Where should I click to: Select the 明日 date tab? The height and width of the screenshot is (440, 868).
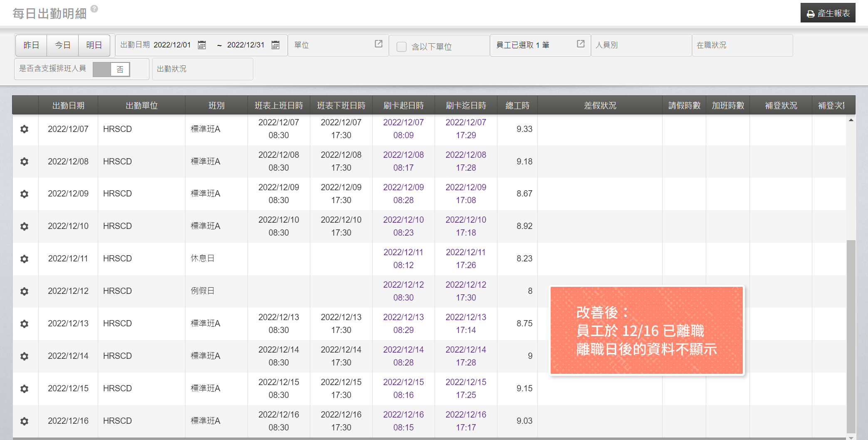click(x=94, y=45)
